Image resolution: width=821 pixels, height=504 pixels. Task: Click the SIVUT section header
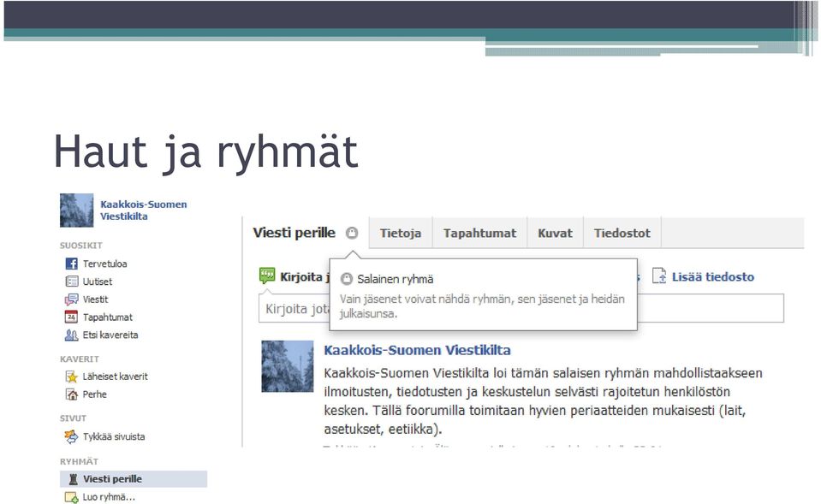pos(73,418)
